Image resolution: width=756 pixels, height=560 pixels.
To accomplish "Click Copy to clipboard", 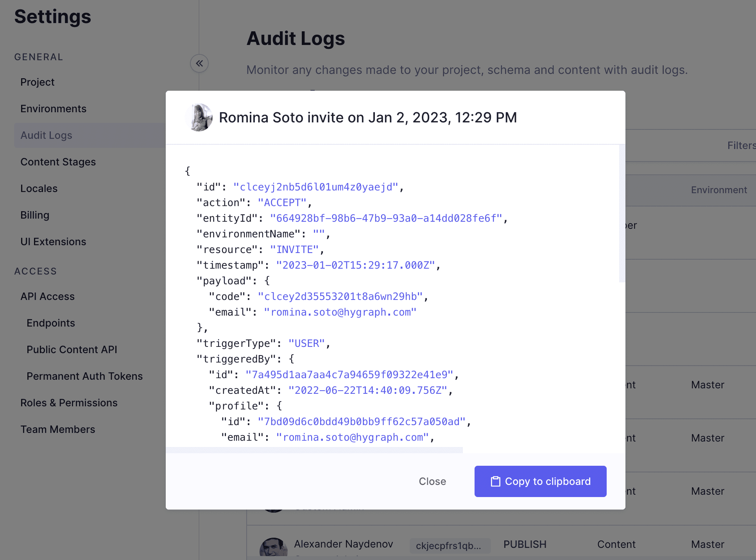I will click(x=540, y=481).
